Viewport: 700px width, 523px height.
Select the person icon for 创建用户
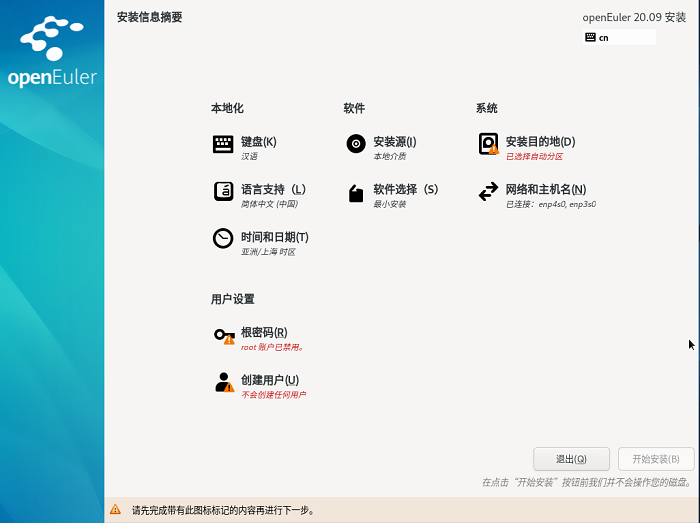pos(223,382)
